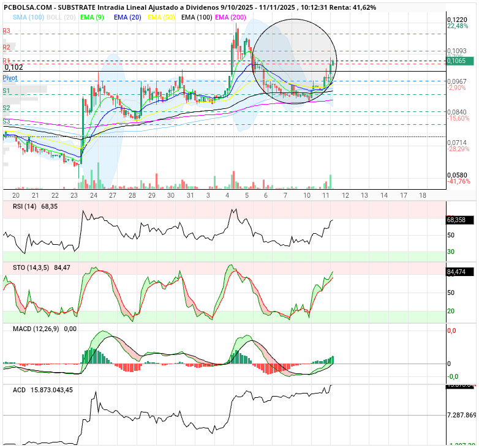
Task: Click the ACD axis value 7.287.869
Action: (462, 416)
